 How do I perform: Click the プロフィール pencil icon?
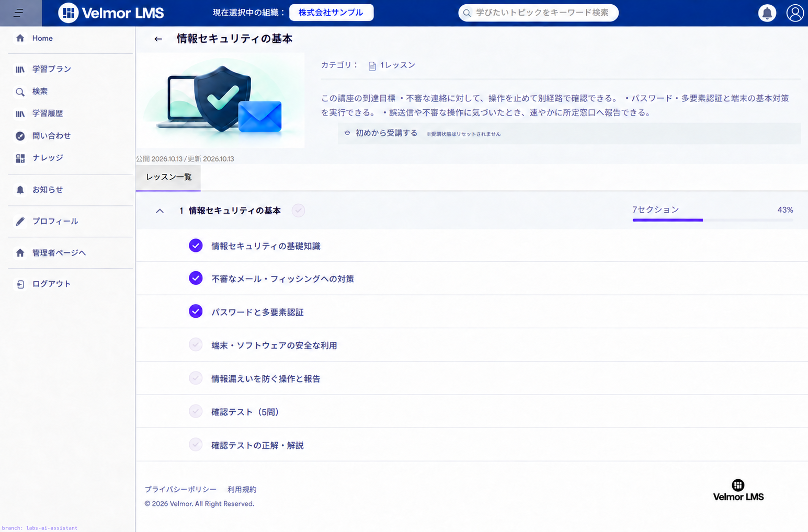20,222
